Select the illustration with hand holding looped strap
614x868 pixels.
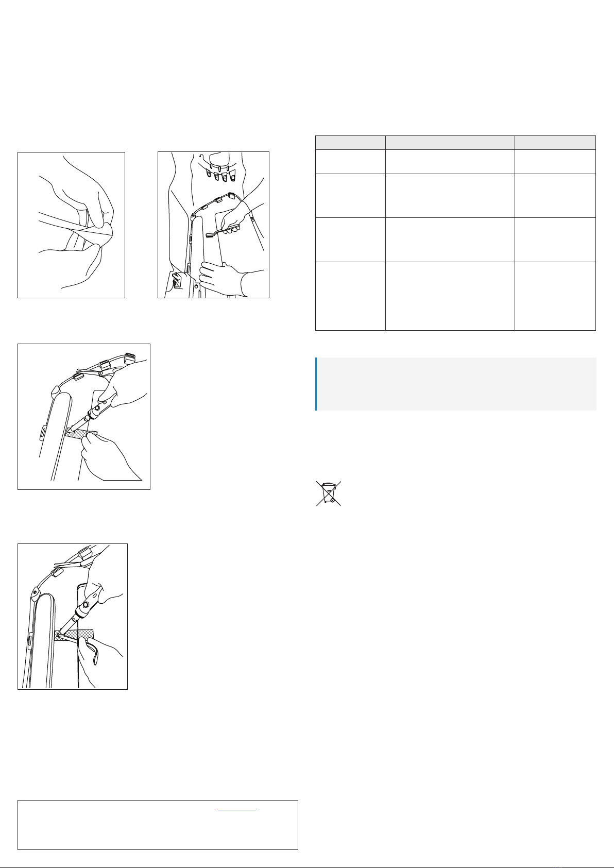73,616
